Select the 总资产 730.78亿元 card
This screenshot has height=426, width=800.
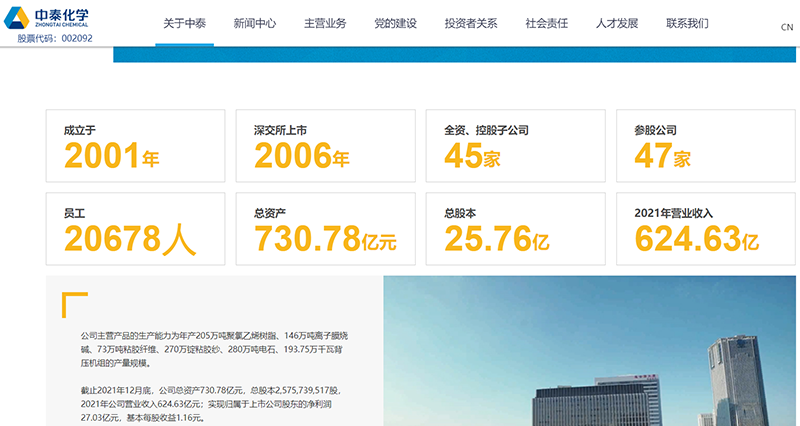point(326,229)
